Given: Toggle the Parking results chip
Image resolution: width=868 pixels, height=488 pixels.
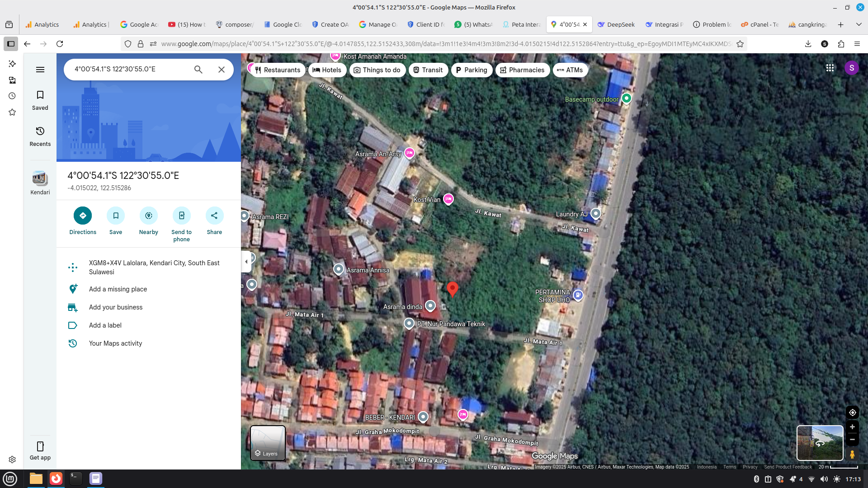Looking at the screenshot, I should (472, 70).
